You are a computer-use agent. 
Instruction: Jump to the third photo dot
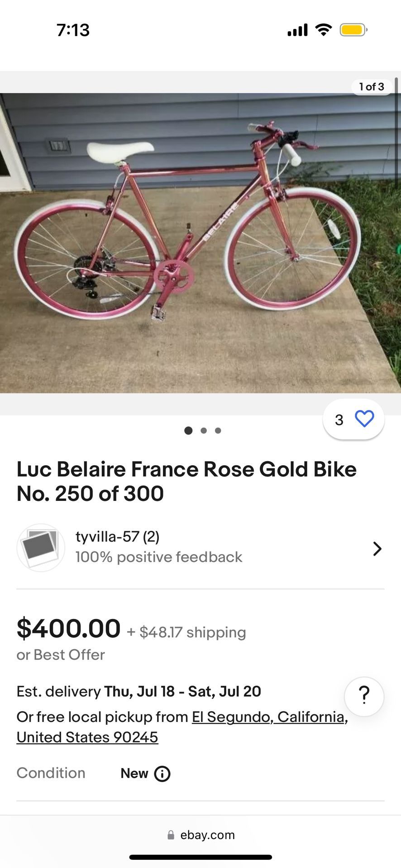coord(218,430)
